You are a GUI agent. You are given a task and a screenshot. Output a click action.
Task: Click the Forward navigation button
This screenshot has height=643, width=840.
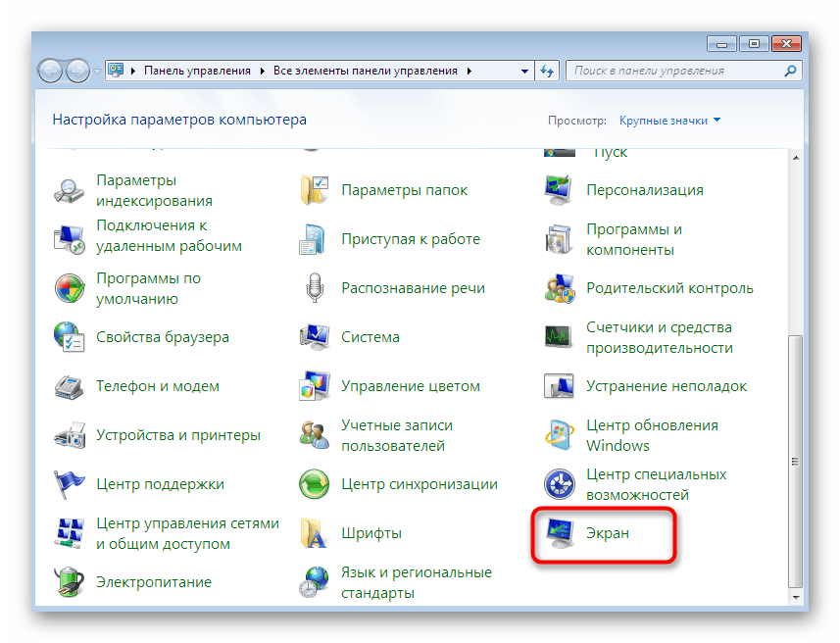click(77, 71)
